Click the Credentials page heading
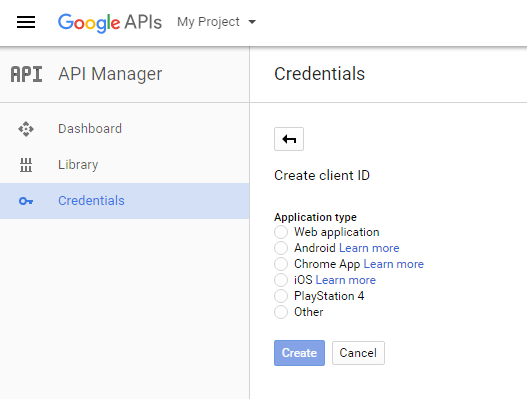 [320, 74]
